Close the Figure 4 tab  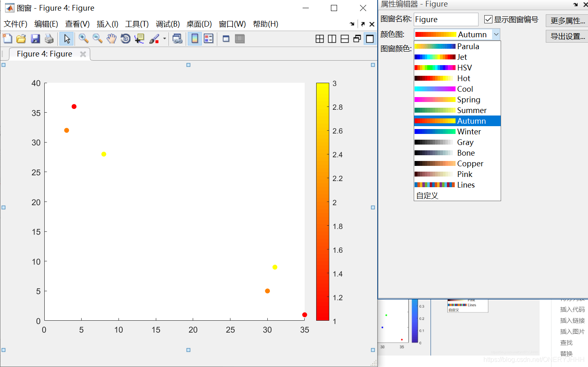83,54
